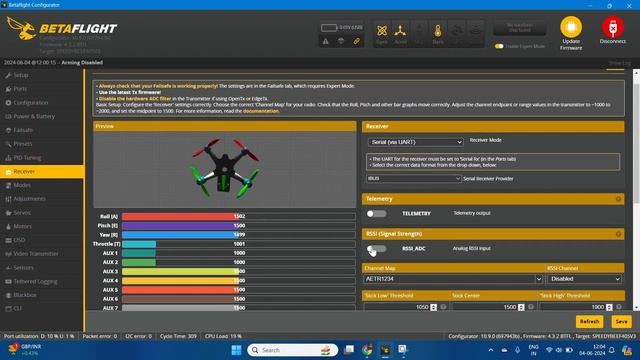Screen dimensions: 640x360
Task: Click info icon beside Stick Center value
Action: (531, 307)
